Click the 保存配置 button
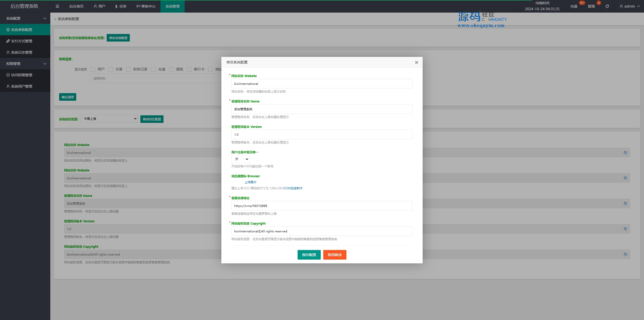Viewport: 644px width, 320px height. 309,255
